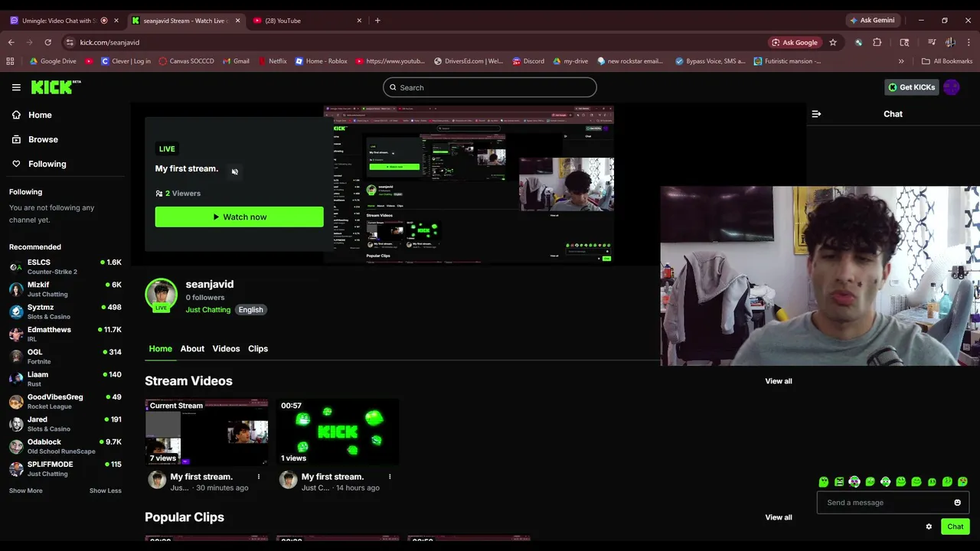
Task: Open the Get KICKs shop
Action: tap(911, 87)
